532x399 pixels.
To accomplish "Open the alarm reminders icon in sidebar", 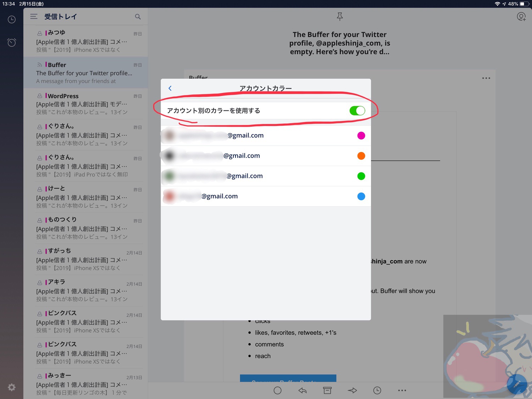I will tap(12, 43).
